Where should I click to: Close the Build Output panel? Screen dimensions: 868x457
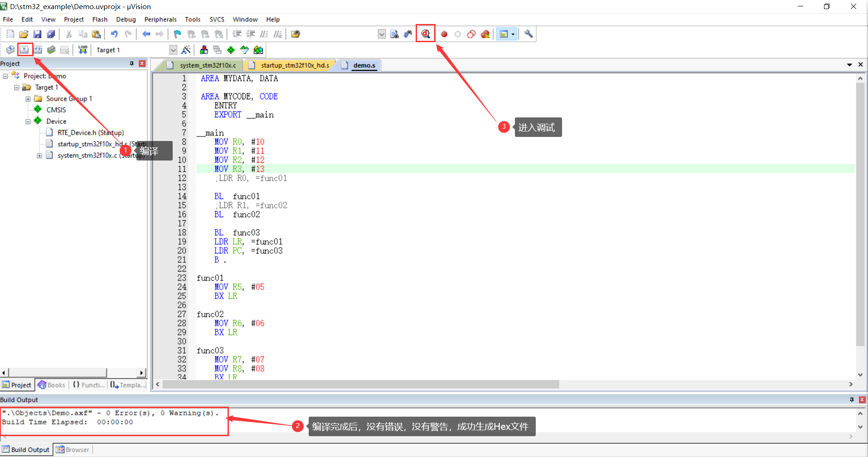click(862, 400)
